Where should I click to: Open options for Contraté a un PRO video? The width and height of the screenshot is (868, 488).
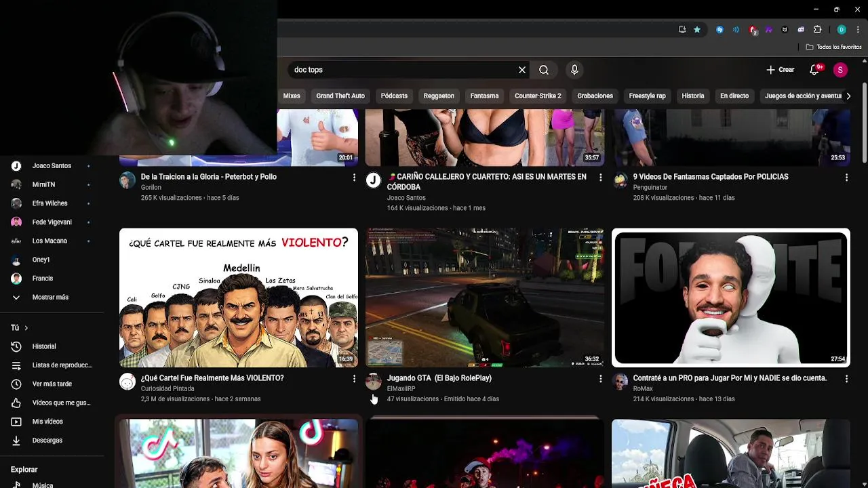coord(846,379)
